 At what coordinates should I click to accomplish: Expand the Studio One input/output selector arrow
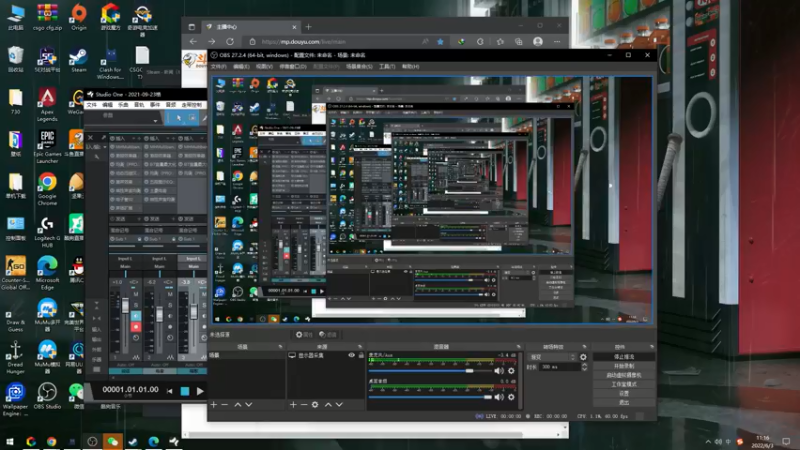click(105, 147)
